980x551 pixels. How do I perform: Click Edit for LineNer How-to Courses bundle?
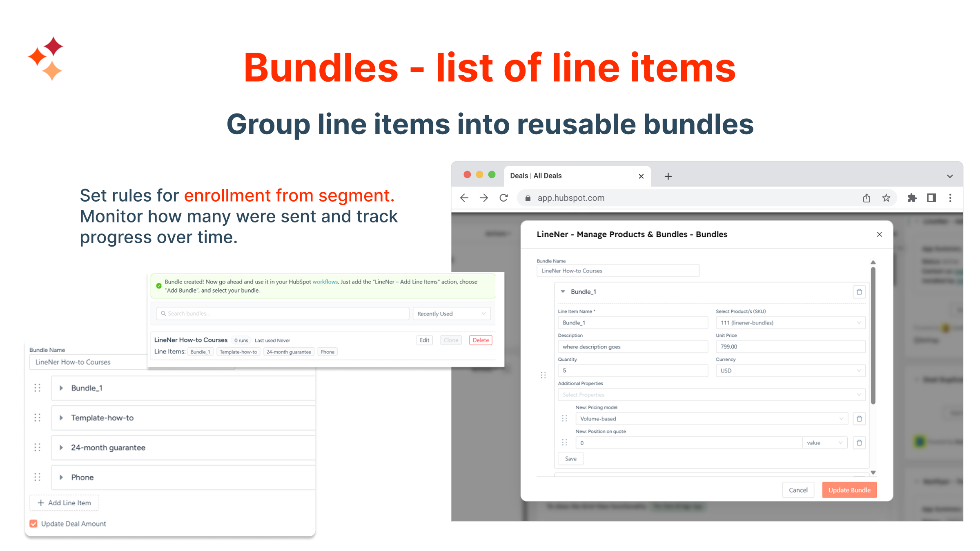(425, 340)
